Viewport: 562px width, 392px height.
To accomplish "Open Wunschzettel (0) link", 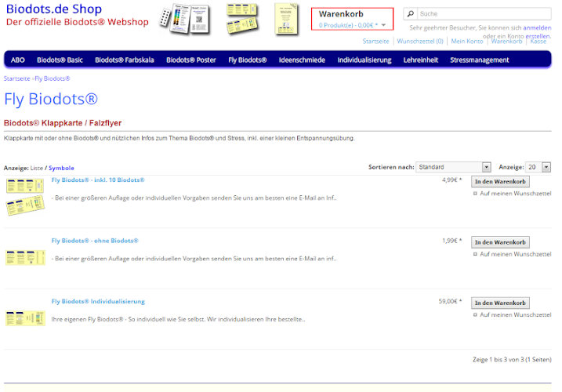I will pyautogui.click(x=420, y=42).
